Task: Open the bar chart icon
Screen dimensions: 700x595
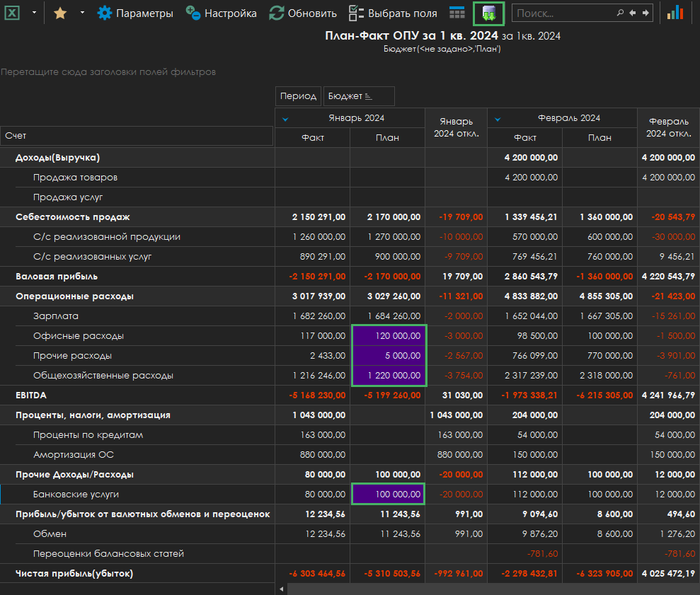Action: [x=675, y=13]
